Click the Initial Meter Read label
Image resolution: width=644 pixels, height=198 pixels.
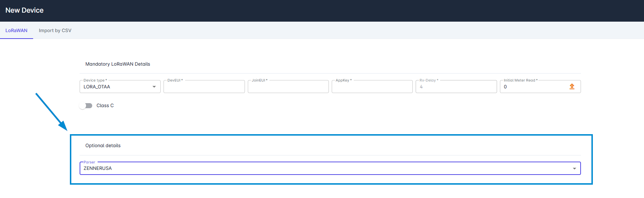tap(520, 80)
